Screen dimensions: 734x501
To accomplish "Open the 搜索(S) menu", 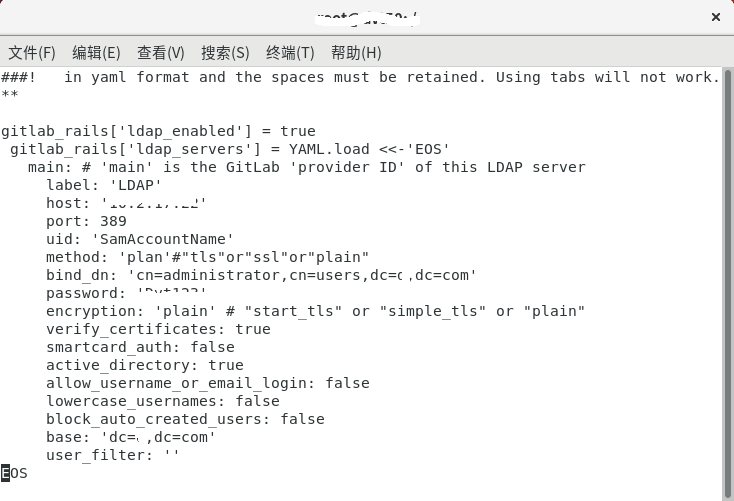I will pyautogui.click(x=225, y=52).
